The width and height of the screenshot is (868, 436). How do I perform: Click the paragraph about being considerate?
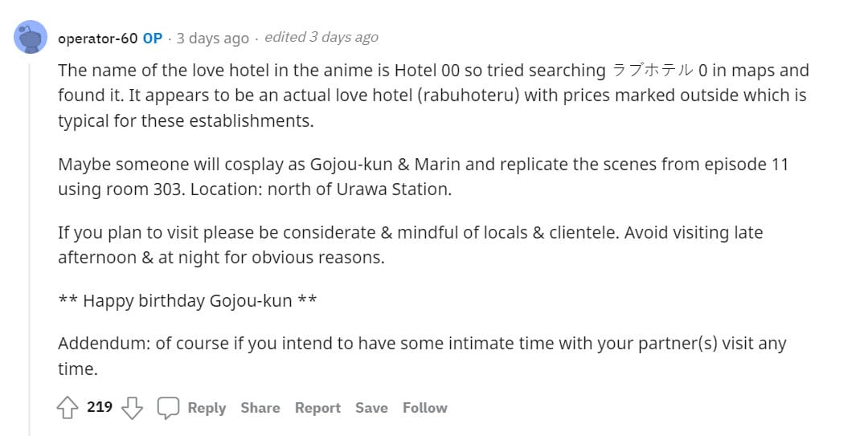[x=410, y=245]
